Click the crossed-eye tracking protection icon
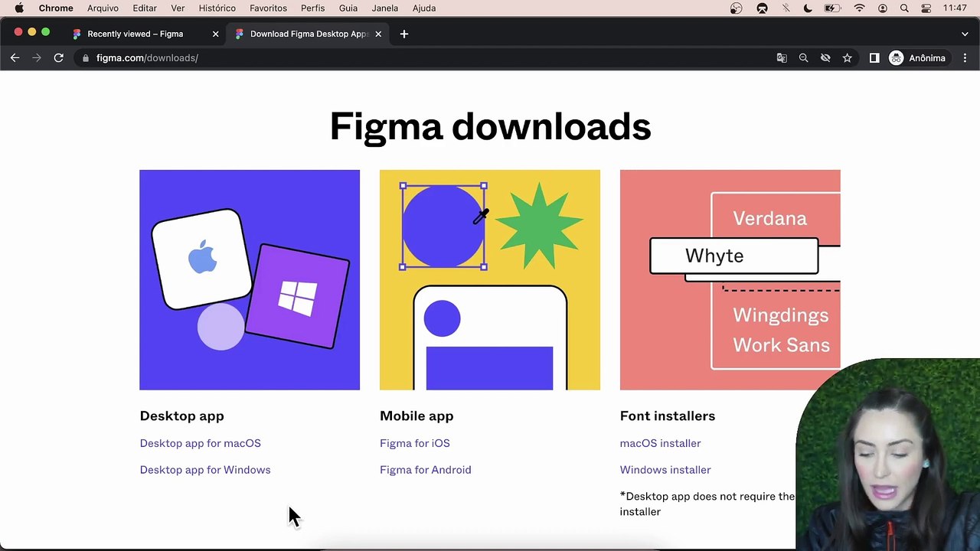Image resolution: width=980 pixels, height=551 pixels. click(x=825, y=58)
